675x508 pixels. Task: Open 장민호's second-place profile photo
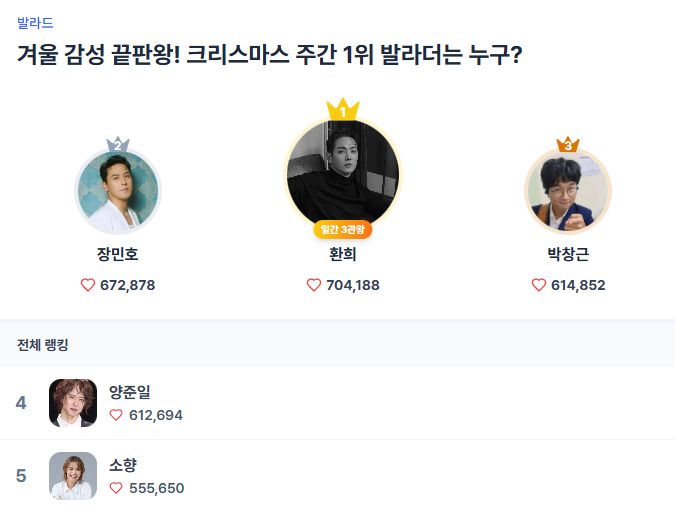[x=118, y=192]
